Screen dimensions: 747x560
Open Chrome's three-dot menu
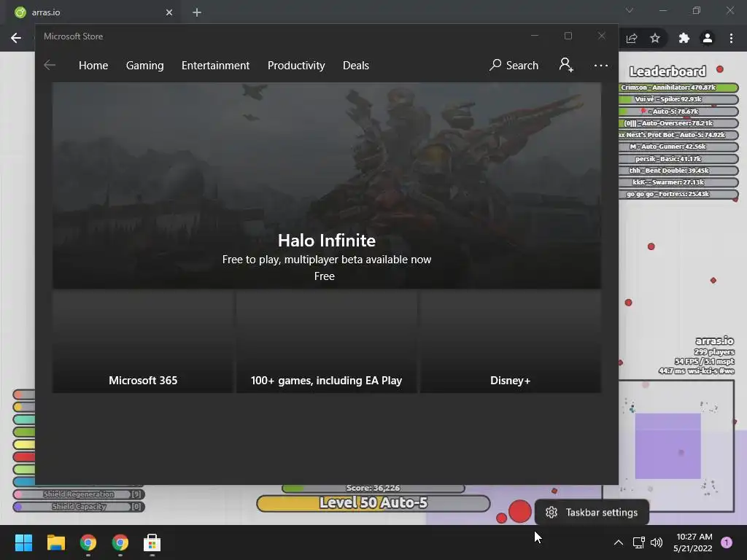(x=731, y=38)
